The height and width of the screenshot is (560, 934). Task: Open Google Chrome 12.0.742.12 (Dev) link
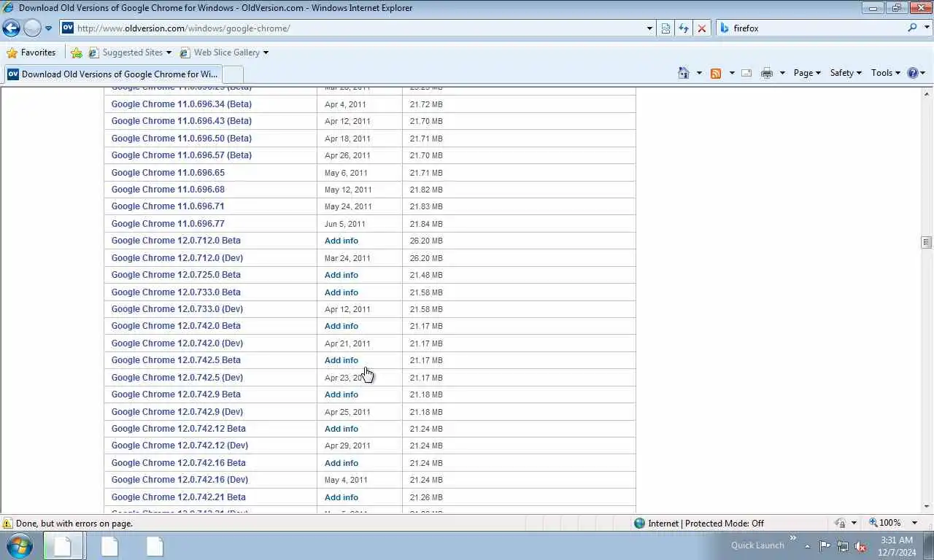click(180, 446)
